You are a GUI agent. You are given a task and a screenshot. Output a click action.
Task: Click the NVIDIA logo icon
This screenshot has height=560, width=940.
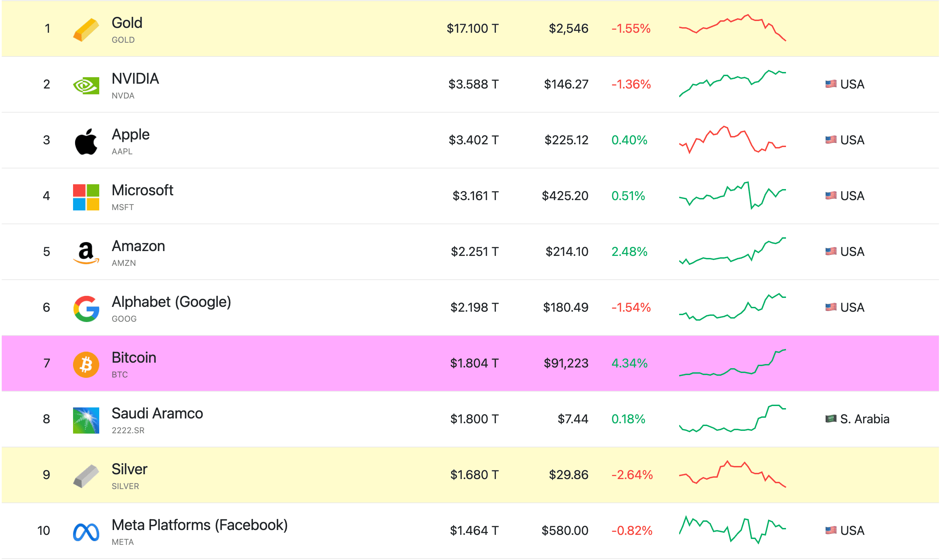pos(86,86)
